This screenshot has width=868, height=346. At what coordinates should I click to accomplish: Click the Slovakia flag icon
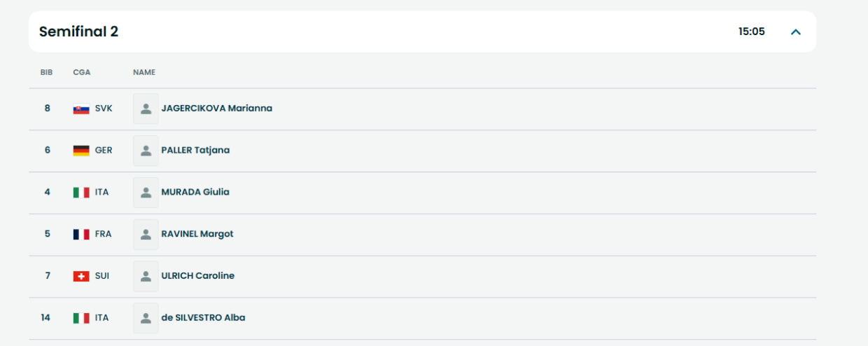(81, 109)
